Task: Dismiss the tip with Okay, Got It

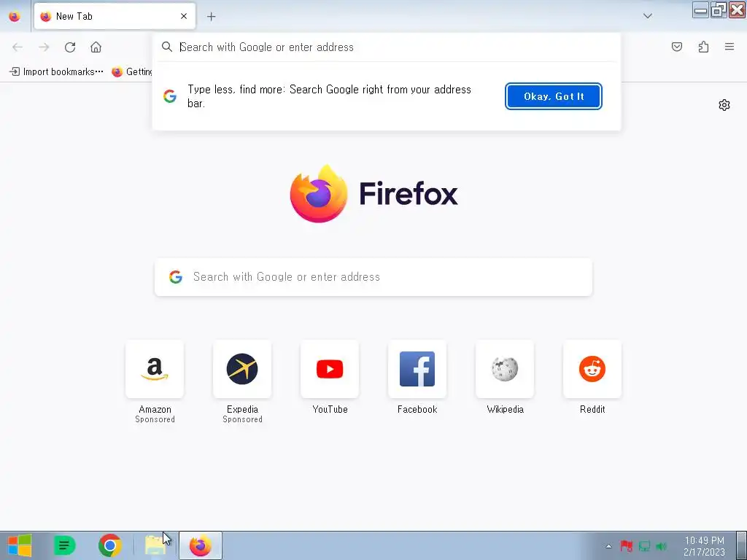Action: click(x=554, y=96)
